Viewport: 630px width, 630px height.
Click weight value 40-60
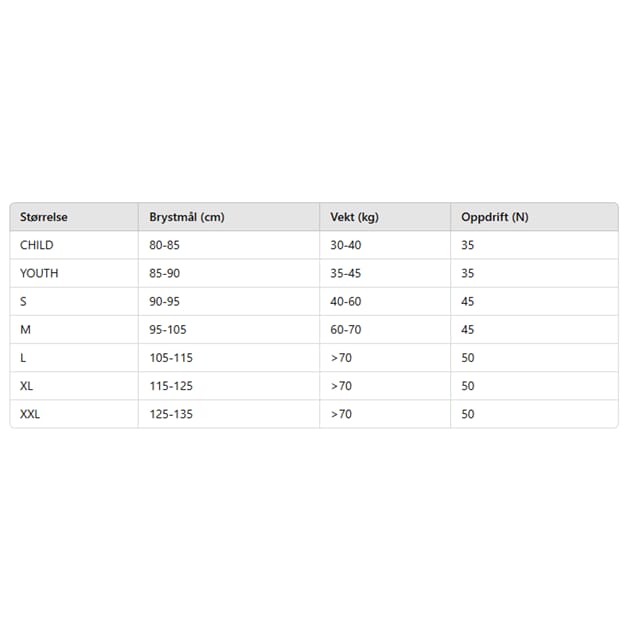pos(347,301)
